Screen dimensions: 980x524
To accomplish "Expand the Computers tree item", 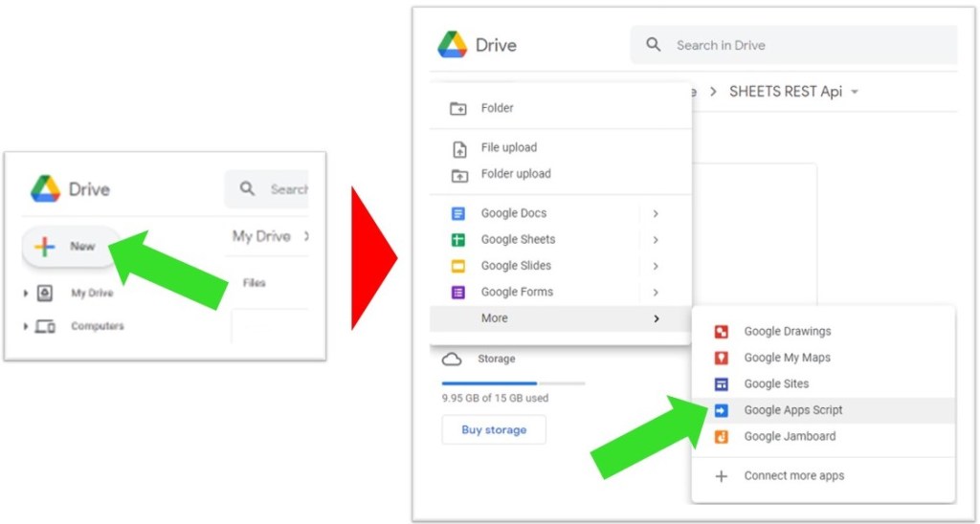I will tap(26, 327).
